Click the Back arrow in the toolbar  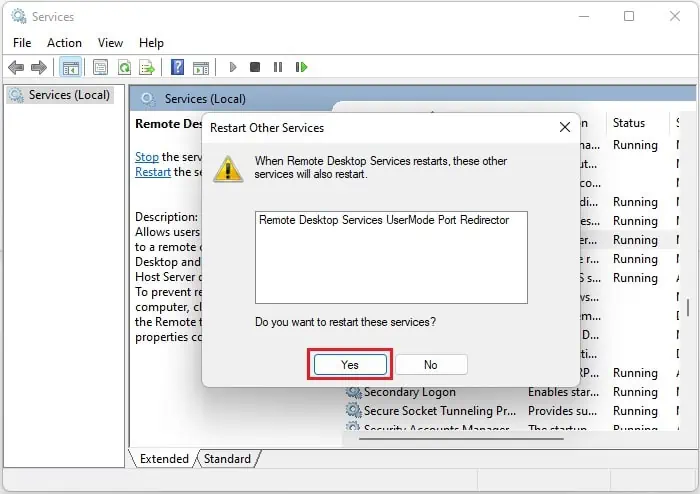[x=16, y=67]
